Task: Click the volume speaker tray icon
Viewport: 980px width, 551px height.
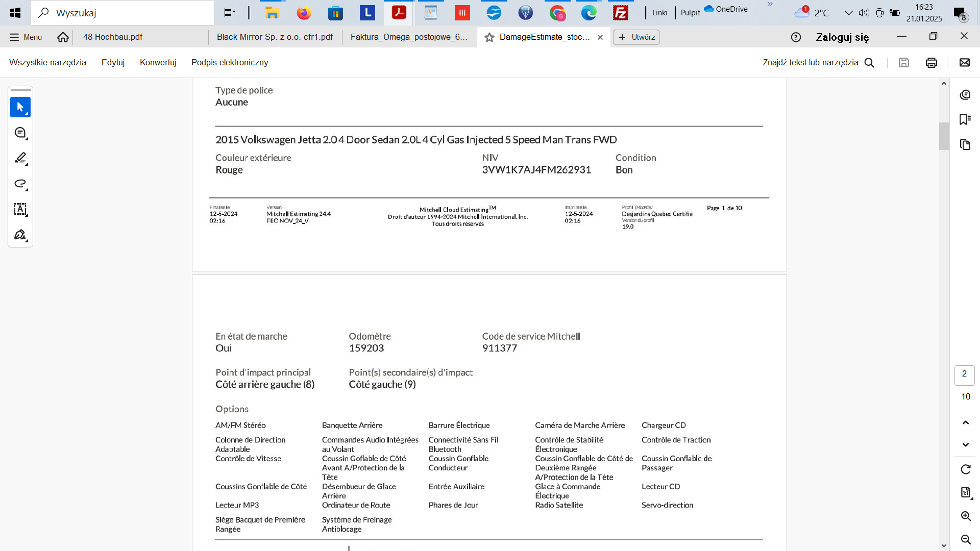Action: pos(864,13)
